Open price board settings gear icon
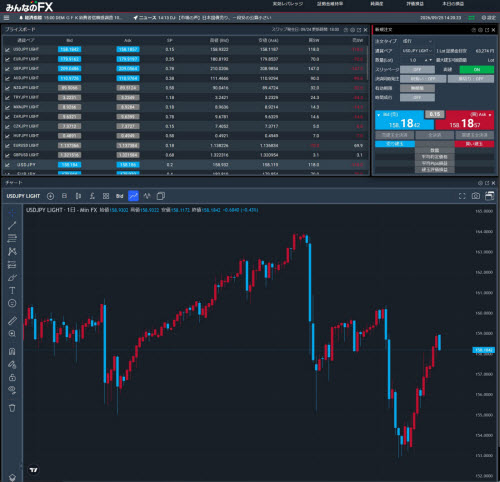 pyautogui.click(x=352, y=30)
